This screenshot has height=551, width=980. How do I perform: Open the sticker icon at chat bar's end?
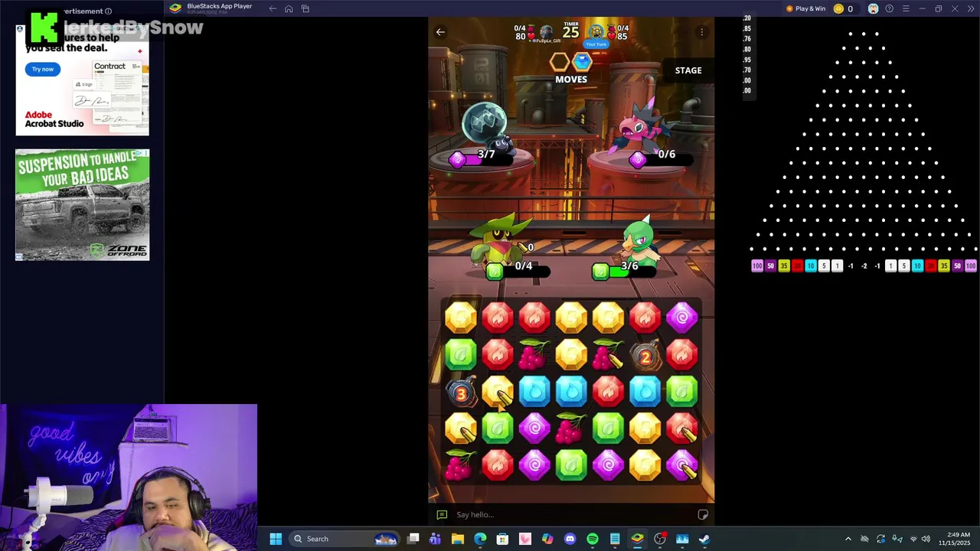703,515
